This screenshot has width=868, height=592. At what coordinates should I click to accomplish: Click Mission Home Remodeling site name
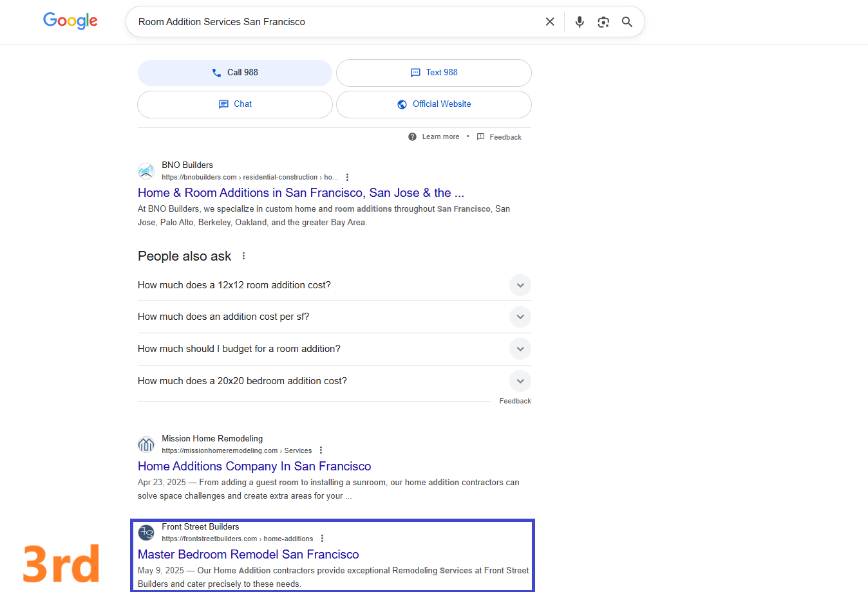(x=212, y=439)
